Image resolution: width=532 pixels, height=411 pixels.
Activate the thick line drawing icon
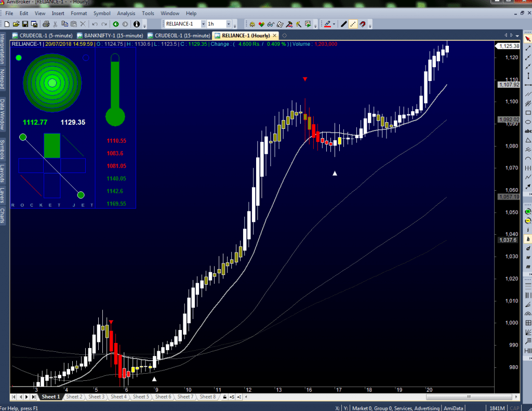344,24
